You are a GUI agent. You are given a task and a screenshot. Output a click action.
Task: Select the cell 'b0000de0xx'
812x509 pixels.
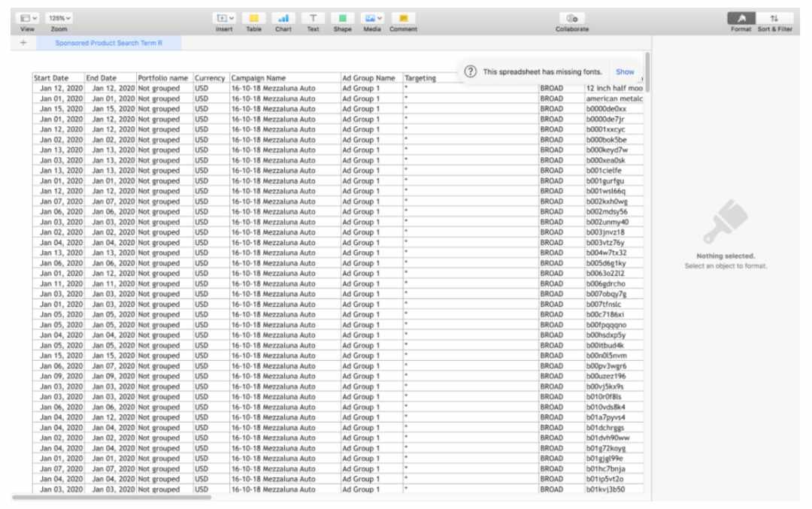point(614,109)
